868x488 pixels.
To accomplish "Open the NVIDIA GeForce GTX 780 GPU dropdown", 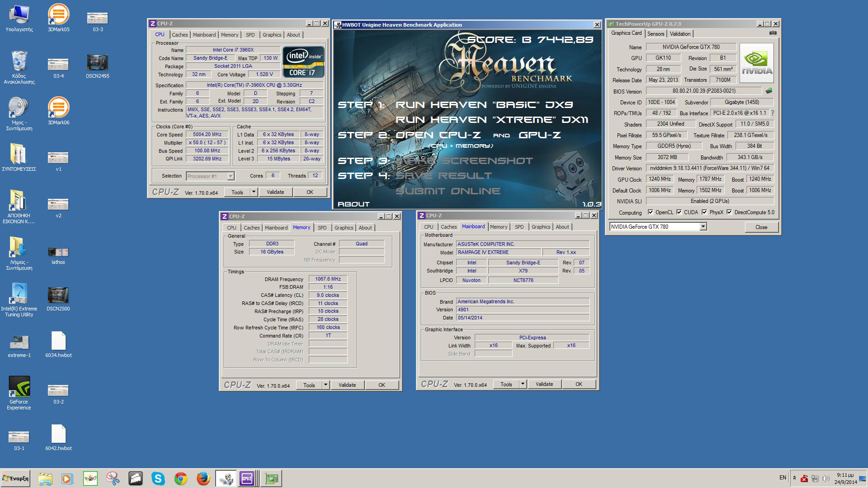I will pyautogui.click(x=703, y=227).
